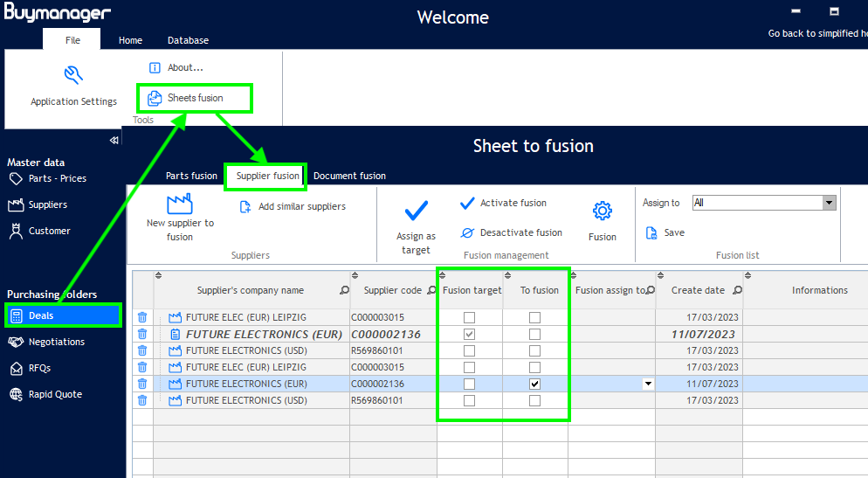This screenshot has width=868, height=478.
Task: Click Desactivate fusion button
Action: [x=511, y=232]
